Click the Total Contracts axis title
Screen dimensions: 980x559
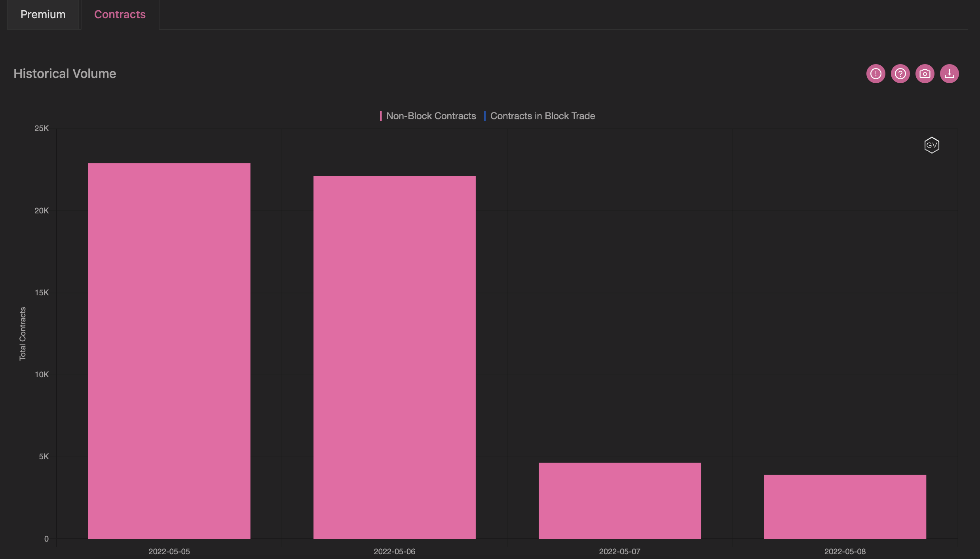point(23,334)
